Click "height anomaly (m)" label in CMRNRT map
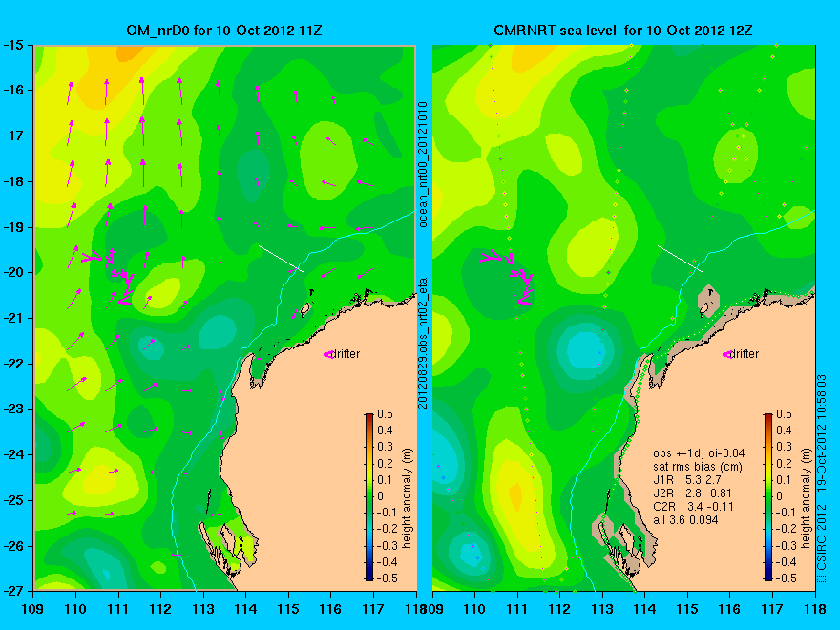The image size is (840, 630). [x=806, y=497]
